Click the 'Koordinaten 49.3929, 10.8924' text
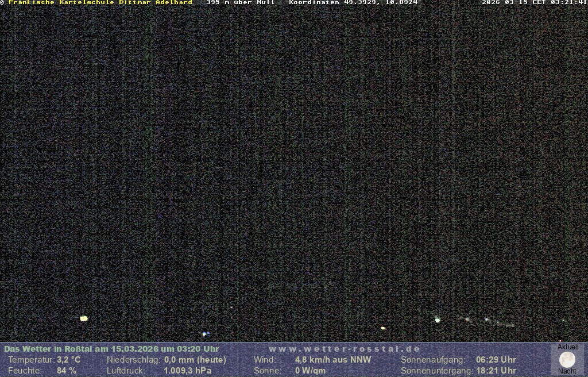The height and width of the screenshot is (377, 588). click(353, 2)
